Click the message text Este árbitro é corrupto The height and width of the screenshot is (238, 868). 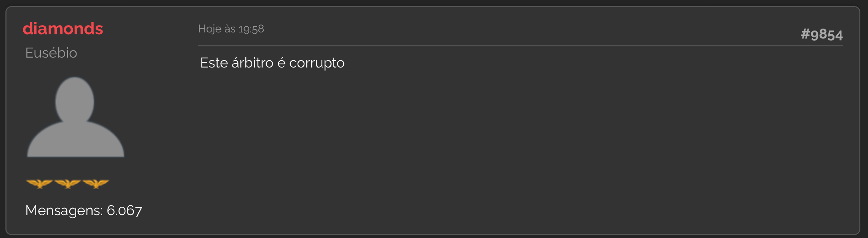272,63
